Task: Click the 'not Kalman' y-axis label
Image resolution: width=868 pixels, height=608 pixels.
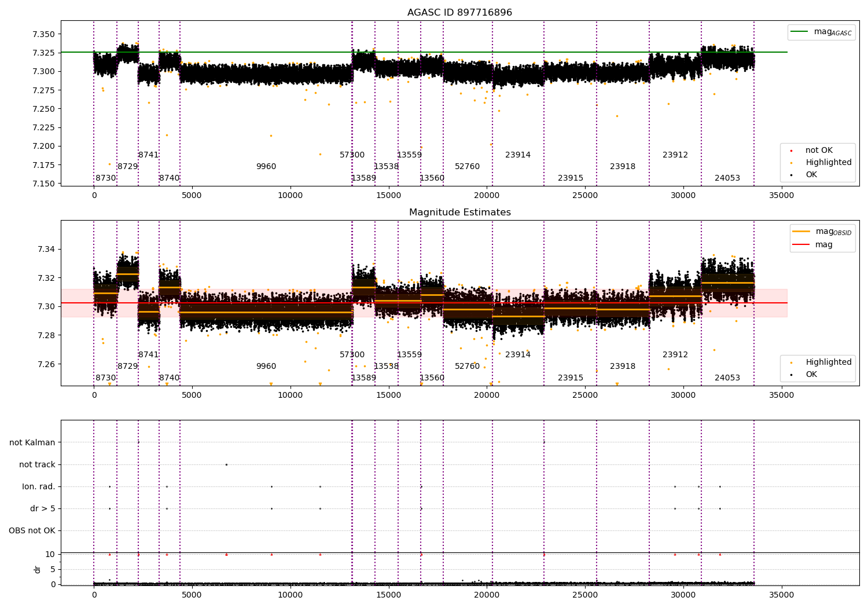Action: [32, 442]
